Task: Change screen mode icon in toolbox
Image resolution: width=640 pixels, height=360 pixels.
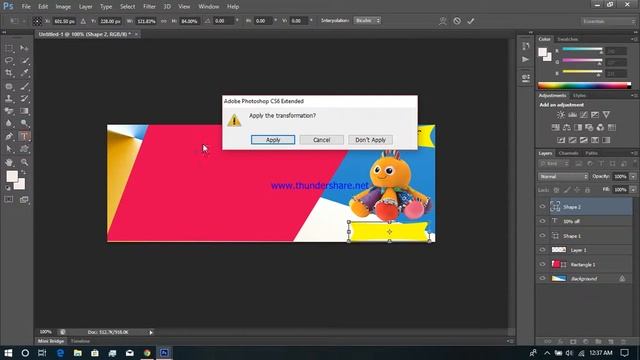Action: point(24,200)
